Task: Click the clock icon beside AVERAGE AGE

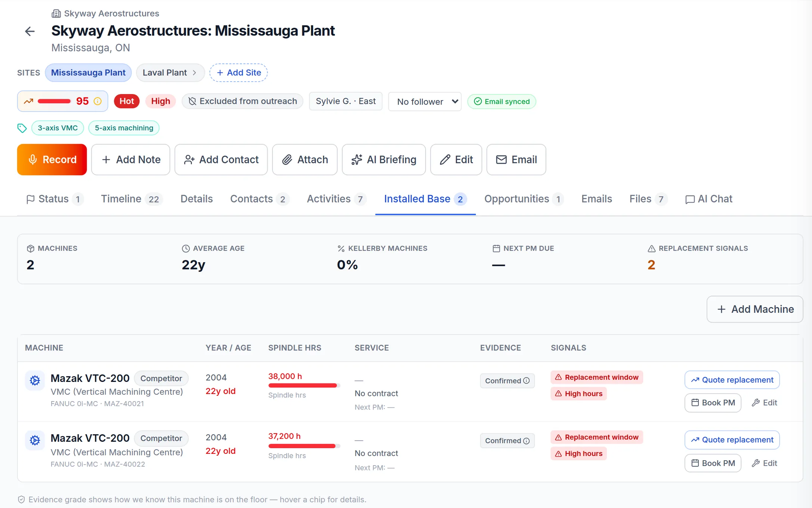Action: pyautogui.click(x=186, y=249)
